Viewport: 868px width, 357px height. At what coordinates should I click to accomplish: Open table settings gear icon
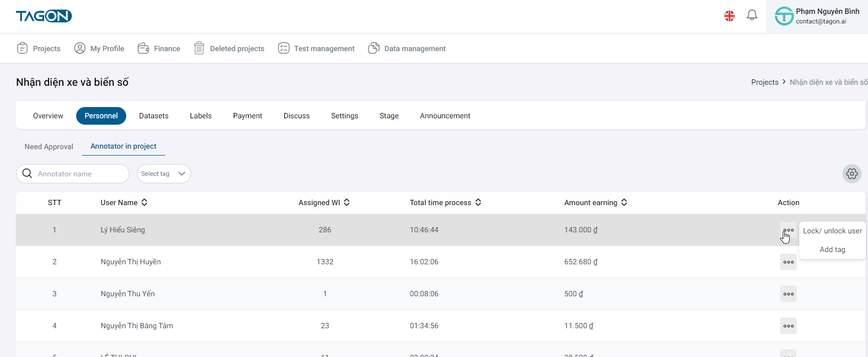(851, 174)
